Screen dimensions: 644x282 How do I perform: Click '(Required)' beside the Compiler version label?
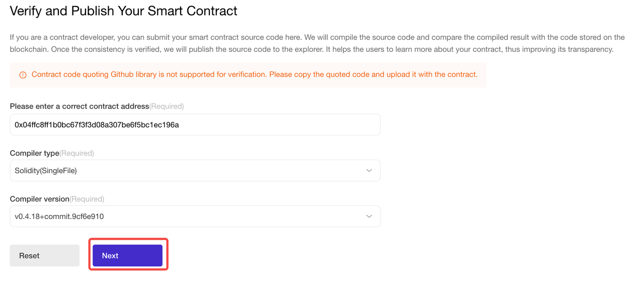click(87, 199)
